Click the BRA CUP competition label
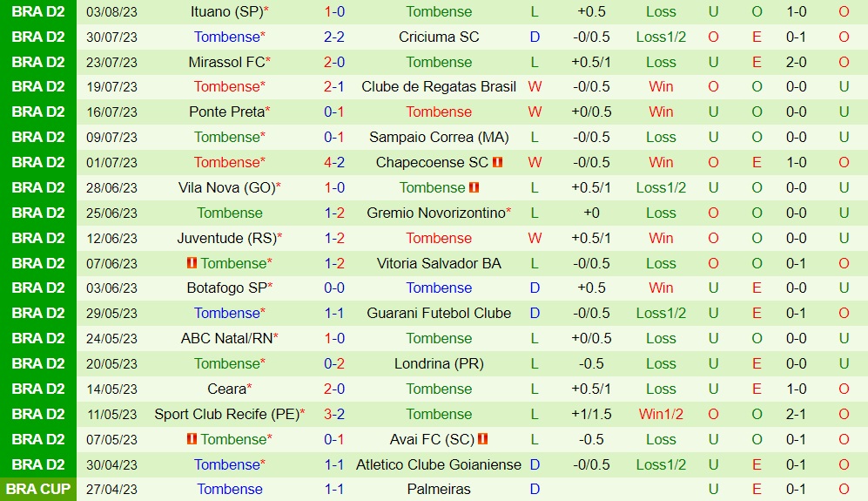 point(38,490)
